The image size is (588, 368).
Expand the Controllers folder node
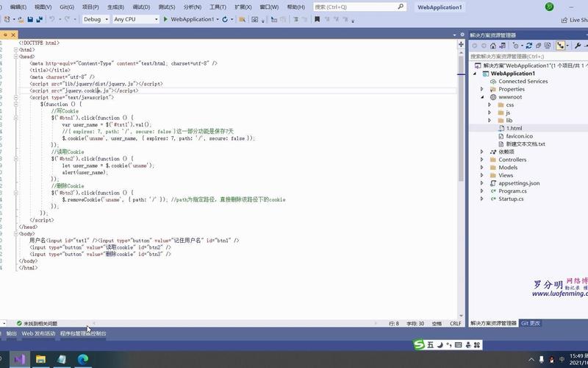(482, 160)
